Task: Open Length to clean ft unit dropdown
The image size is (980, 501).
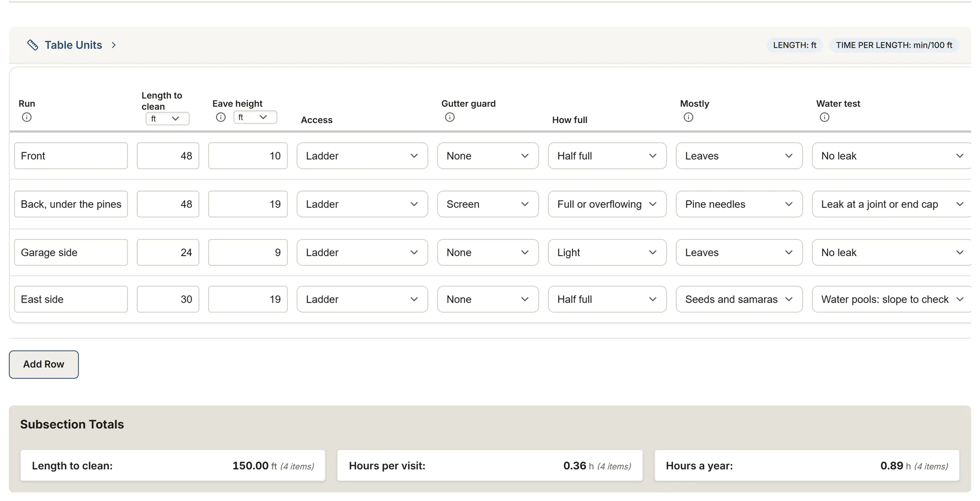Action: pos(168,119)
